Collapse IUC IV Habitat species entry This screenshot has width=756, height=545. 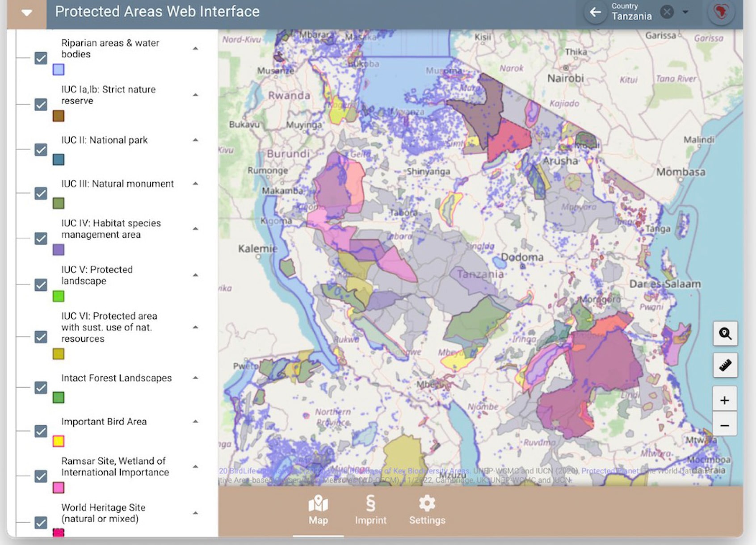pos(195,229)
